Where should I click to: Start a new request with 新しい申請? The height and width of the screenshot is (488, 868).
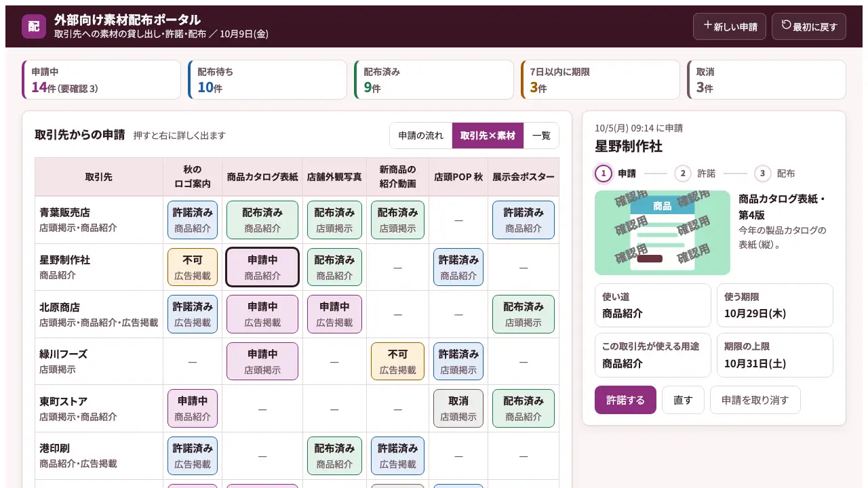click(x=730, y=26)
